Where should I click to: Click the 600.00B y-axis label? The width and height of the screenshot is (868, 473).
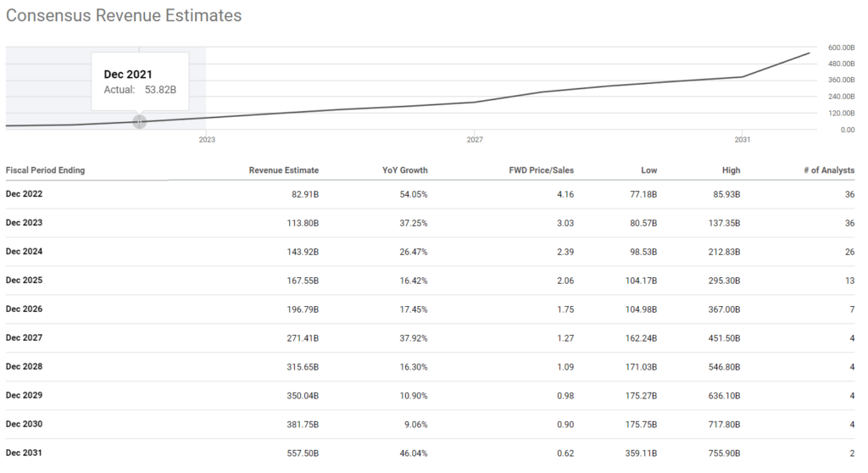click(841, 47)
